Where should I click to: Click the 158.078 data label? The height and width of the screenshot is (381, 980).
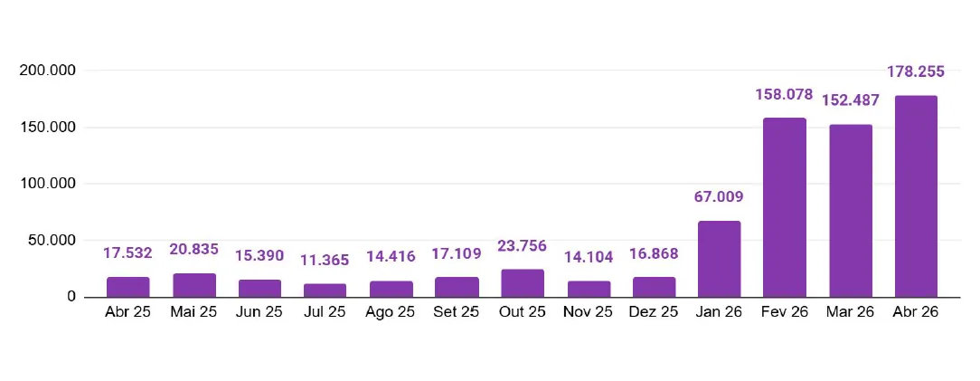(x=785, y=94)
